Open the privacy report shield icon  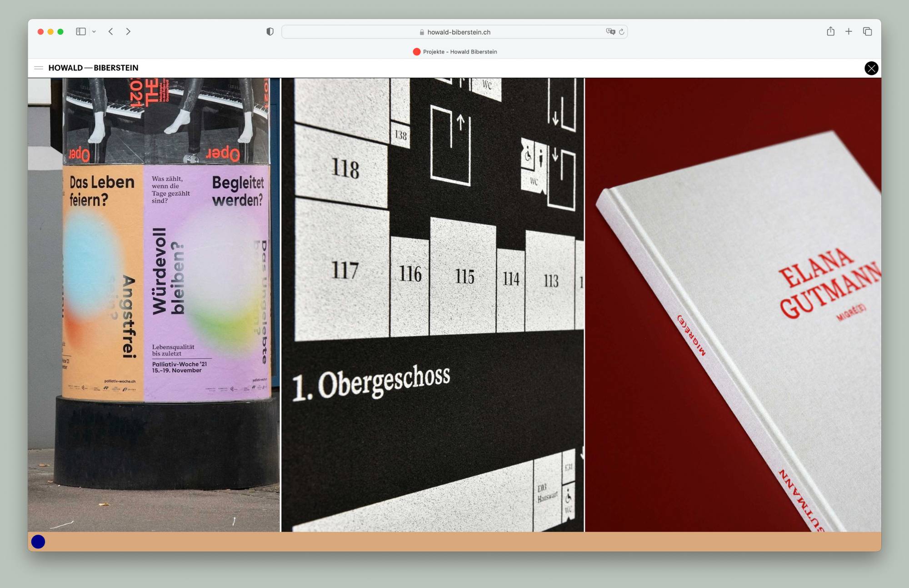pos(270,31)
